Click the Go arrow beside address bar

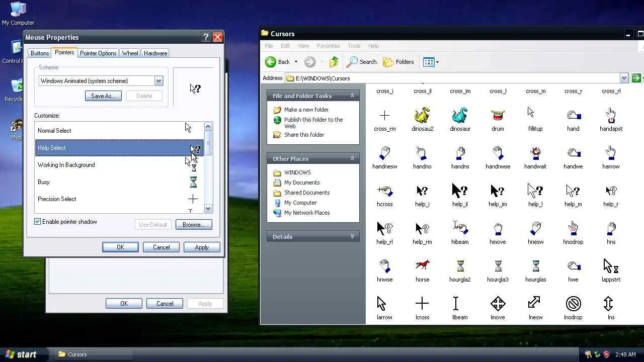[x=636, y=78]
